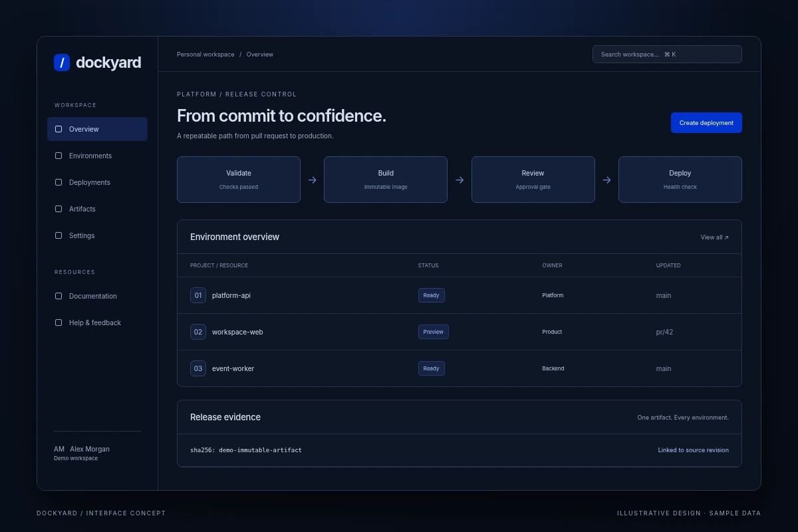798x532 pixels.
Task: Select the Review pipeline step card
Action: (533, 180)
